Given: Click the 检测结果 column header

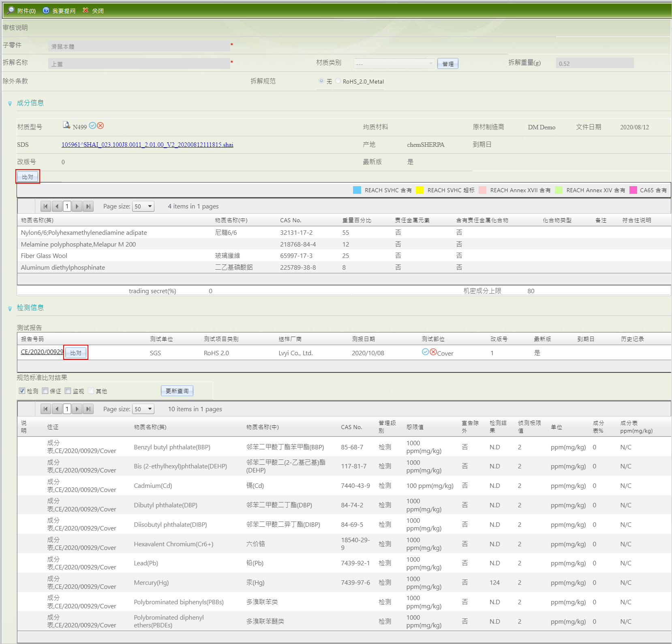Looking at the screenshot, I should click(498, 427).
